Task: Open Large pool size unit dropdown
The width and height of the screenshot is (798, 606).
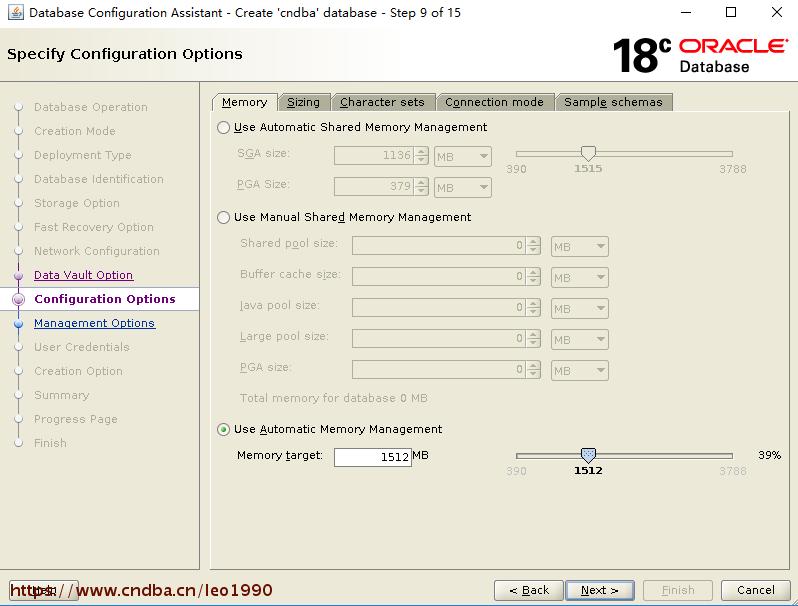Action: 580,340
